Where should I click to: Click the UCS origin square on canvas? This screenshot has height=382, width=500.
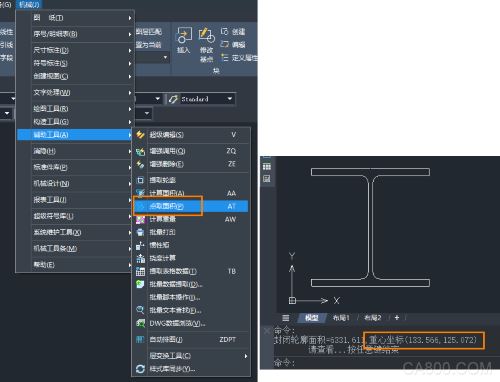point(292,301)
